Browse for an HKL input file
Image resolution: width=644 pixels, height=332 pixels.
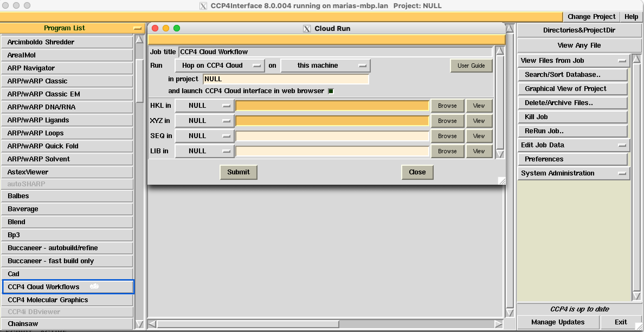tap(447, 106)
